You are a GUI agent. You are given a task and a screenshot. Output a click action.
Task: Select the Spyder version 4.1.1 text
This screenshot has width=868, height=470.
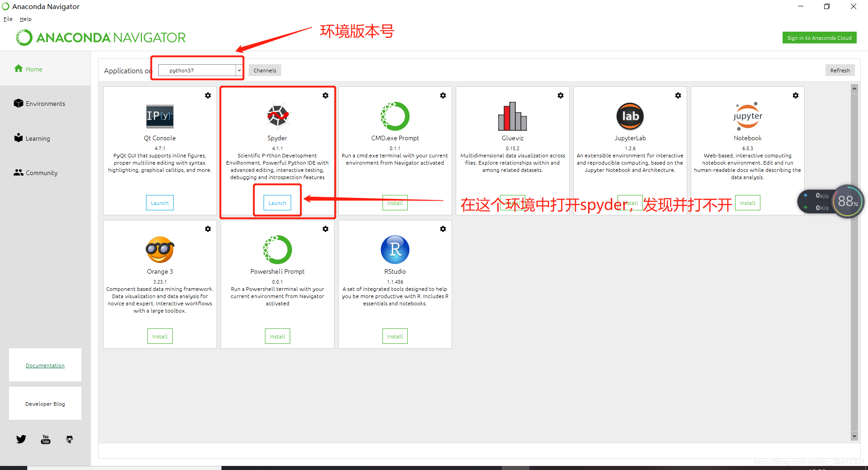(278, 148)
